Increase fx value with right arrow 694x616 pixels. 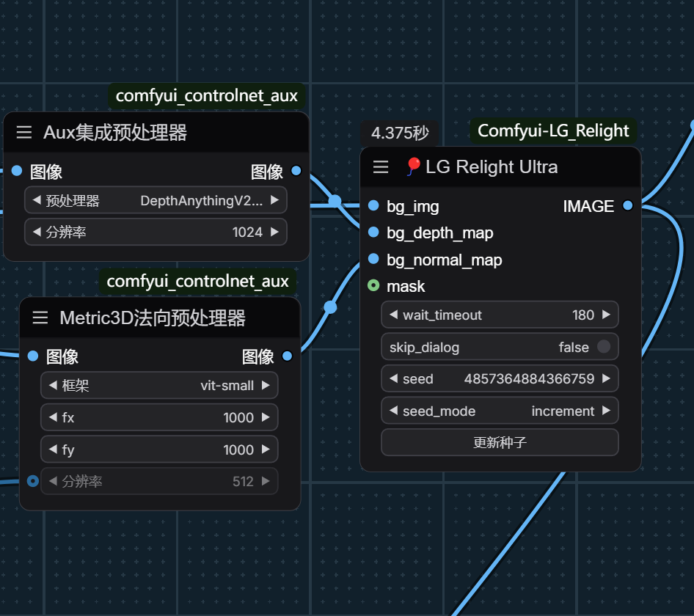click(x=266, y=417)
